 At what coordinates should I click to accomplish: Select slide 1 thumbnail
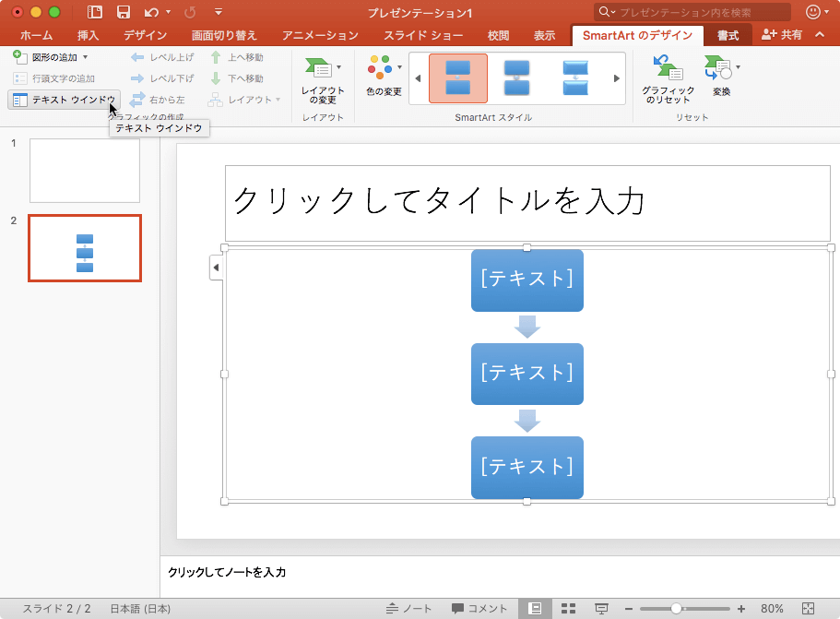pos(84,171)
